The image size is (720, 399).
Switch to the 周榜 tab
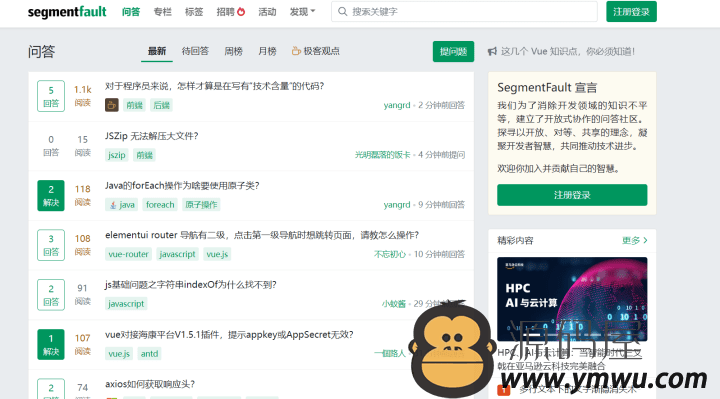point(233,51)
